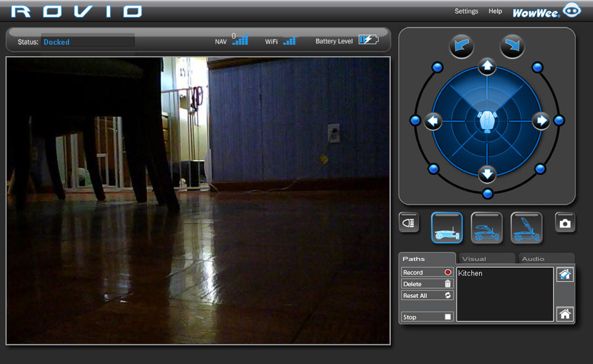This screenshot has height=364, width=593.
Task: Rotate robot left with the curved arrow
Action: 461,46
